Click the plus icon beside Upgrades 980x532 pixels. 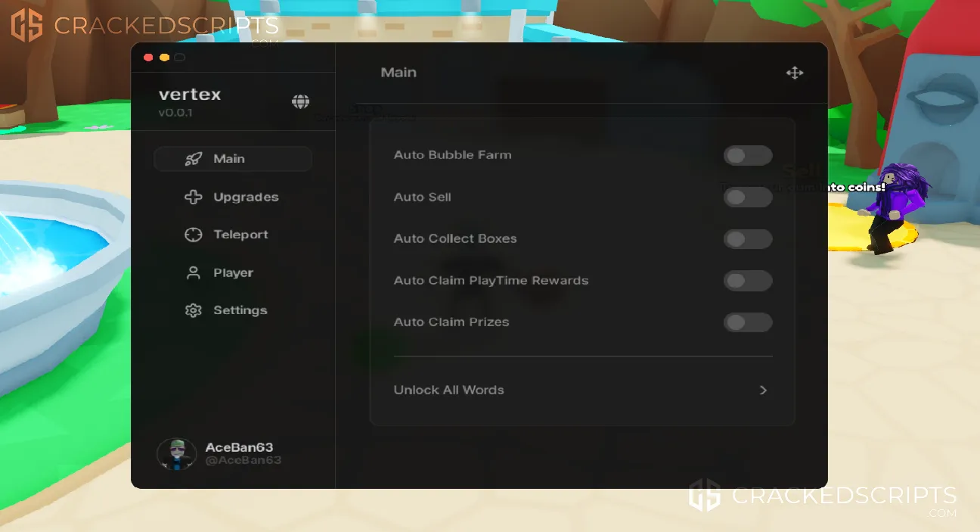(x=194, y=197)
